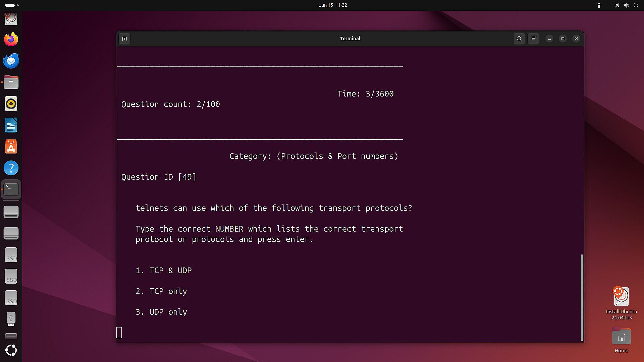
Task: Click the Terminal icon in dock
Action: pos(11,189)
